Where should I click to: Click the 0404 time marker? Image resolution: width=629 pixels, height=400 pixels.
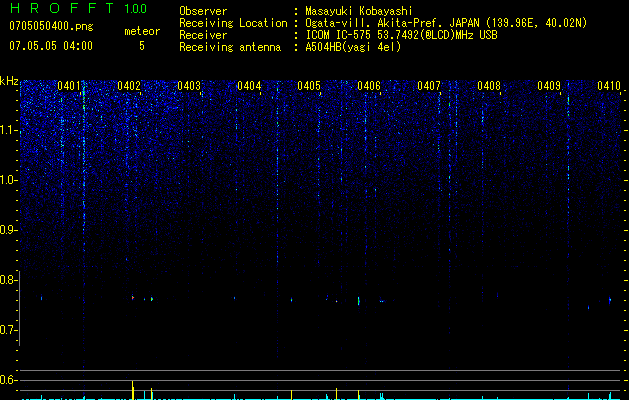coord(249,85)
